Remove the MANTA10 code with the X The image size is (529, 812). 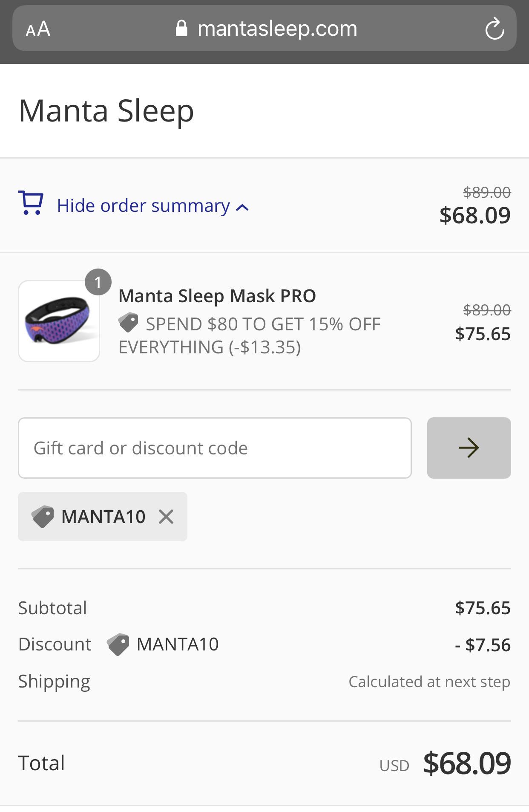tap(167, 517)
